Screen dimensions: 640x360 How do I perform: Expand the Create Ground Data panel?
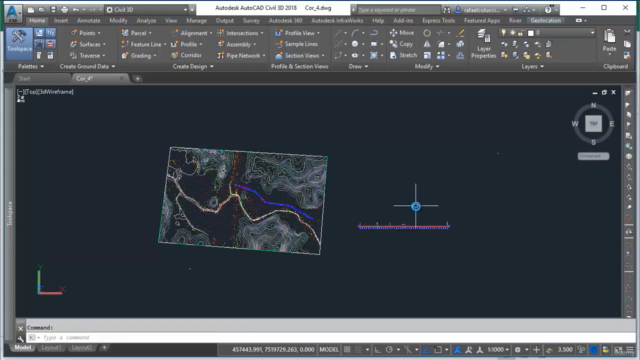87,66
